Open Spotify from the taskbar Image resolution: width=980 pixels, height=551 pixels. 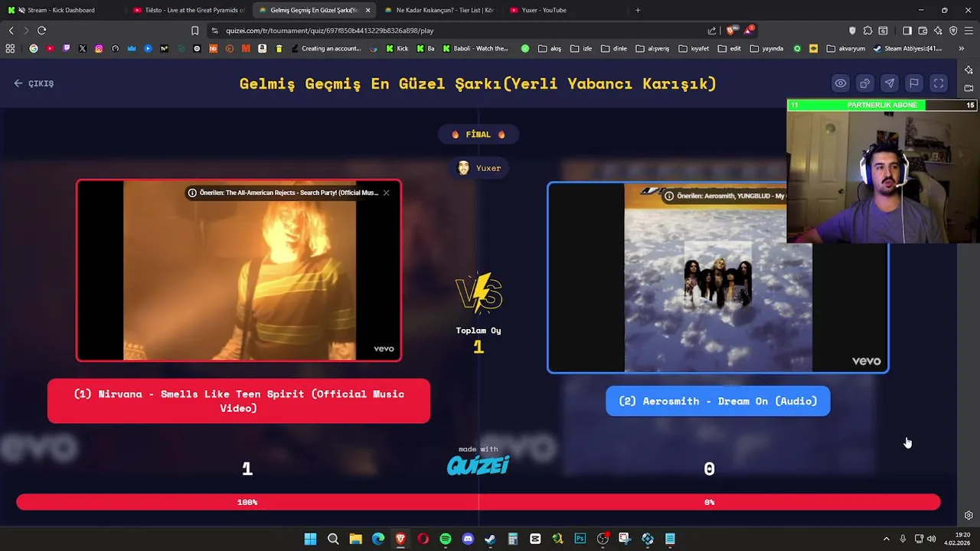point(446,539)
